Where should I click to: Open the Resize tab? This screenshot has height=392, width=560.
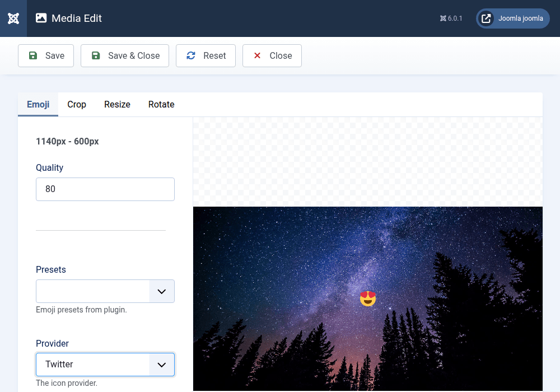tap(117, 104)
